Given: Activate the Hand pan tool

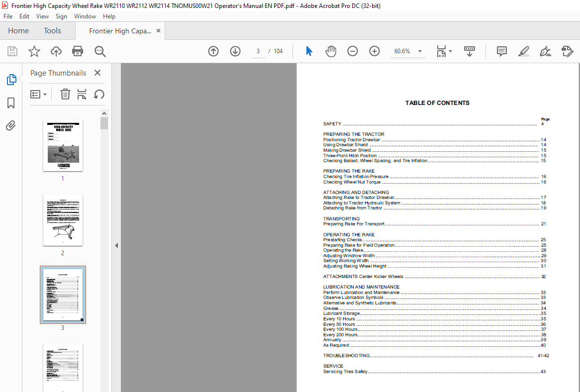Looking at the screenshot, I should pyautogui.click(x=331, y=51).
